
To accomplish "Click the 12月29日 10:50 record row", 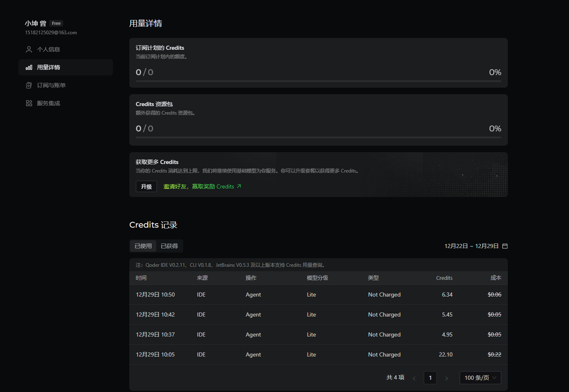I will pos(318,295).
